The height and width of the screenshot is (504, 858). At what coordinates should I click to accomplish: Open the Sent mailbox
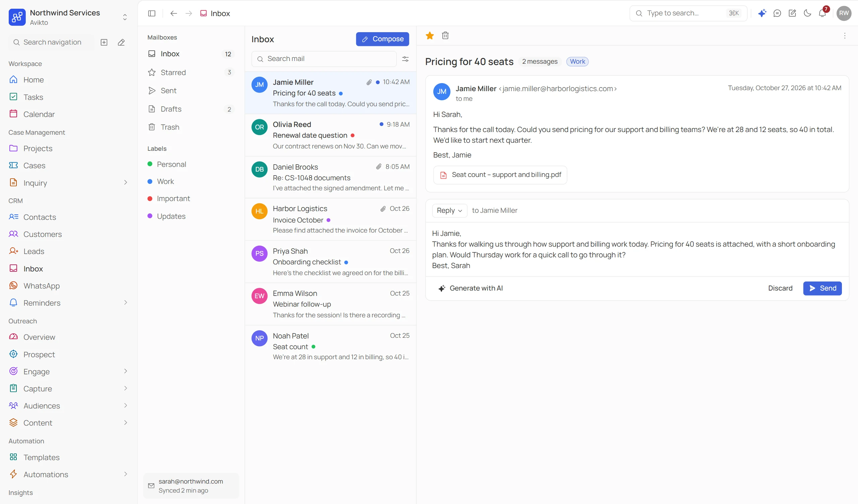coord(191,90)
